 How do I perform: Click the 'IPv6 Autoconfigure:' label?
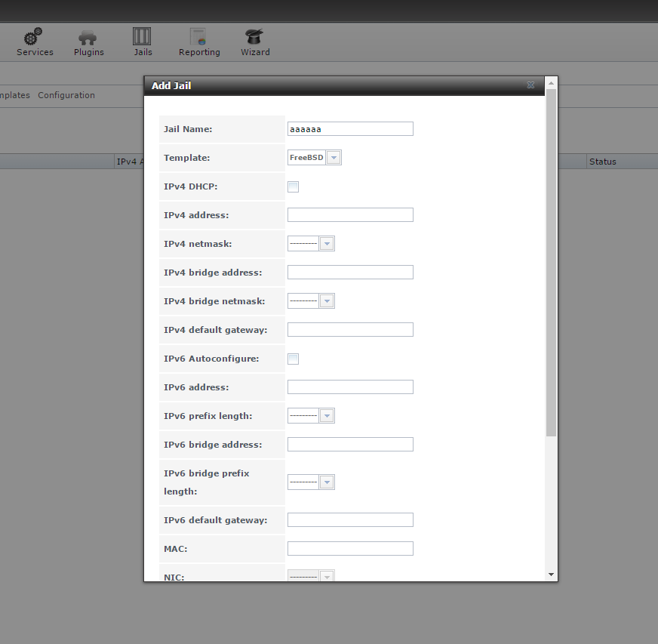[x=211, y=359]
